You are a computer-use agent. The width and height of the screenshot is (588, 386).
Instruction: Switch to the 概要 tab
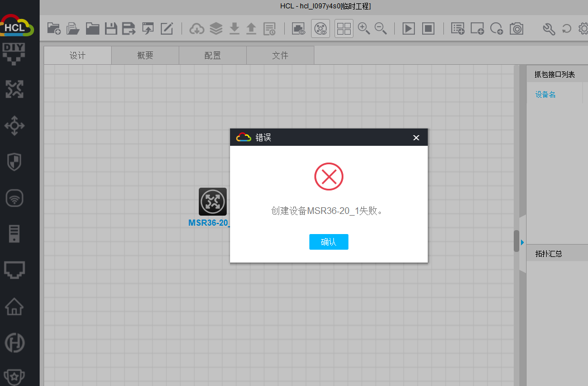(x=145, y=55)
